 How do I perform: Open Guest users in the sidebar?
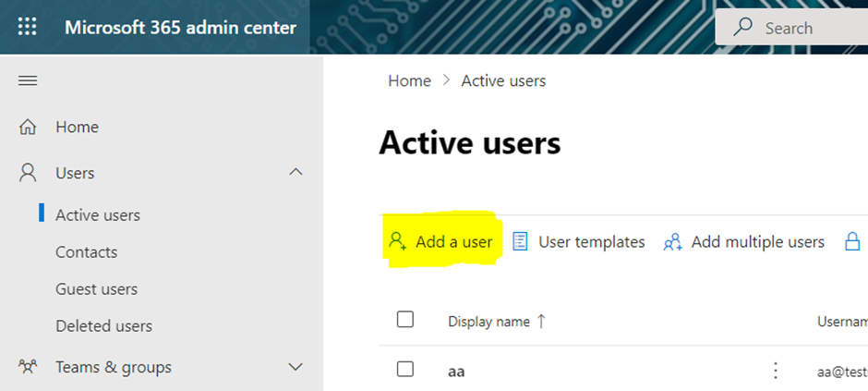tap(96, 289)
